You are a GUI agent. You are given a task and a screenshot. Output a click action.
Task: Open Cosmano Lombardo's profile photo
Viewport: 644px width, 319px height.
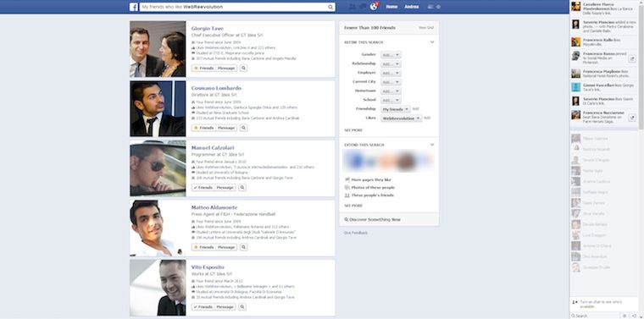[x=158, y=108]
